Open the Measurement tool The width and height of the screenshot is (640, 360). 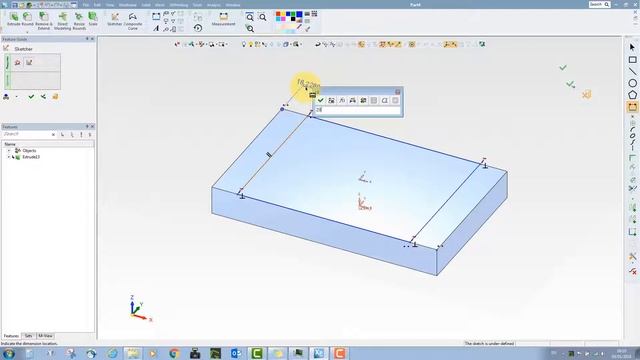pyautogui.click(x=223, y=19)
